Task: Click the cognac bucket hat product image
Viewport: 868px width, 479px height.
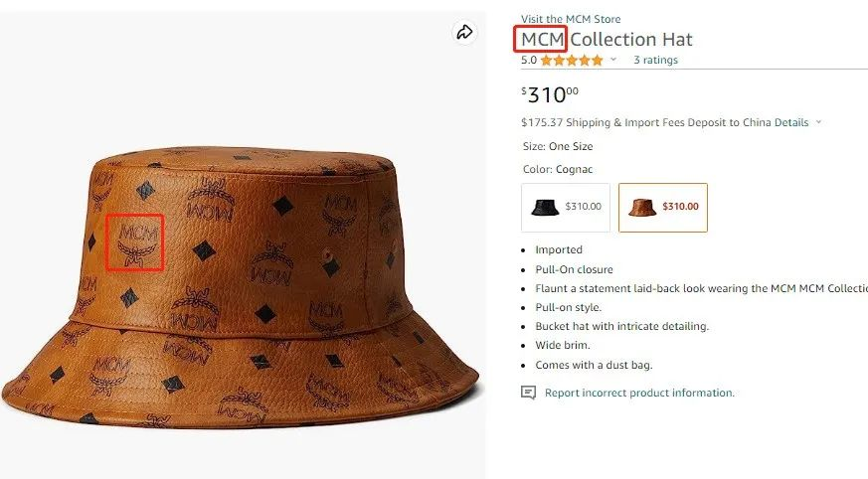Action: [x=242, y=288]
